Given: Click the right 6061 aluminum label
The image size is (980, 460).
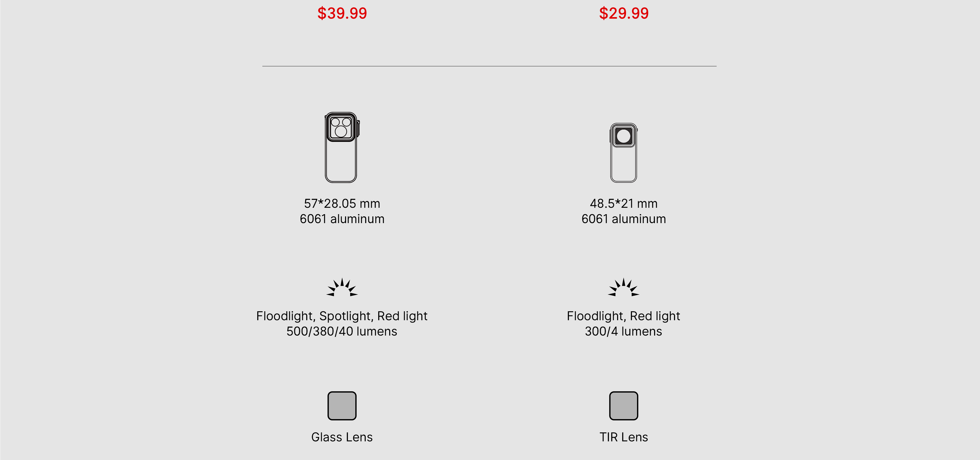Looking at the screenshot, I should click(623, 219).
